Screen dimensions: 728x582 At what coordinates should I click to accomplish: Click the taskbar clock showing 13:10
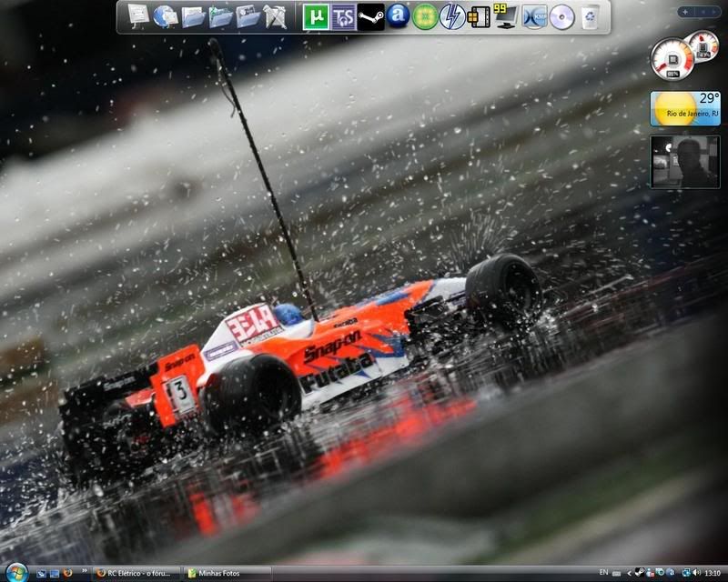[x=713, y=573]
